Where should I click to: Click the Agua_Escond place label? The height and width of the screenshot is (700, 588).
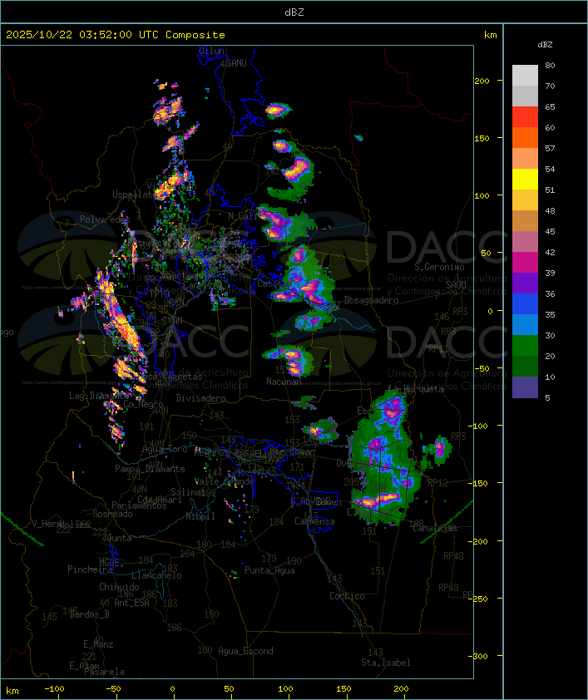(245, 651)
